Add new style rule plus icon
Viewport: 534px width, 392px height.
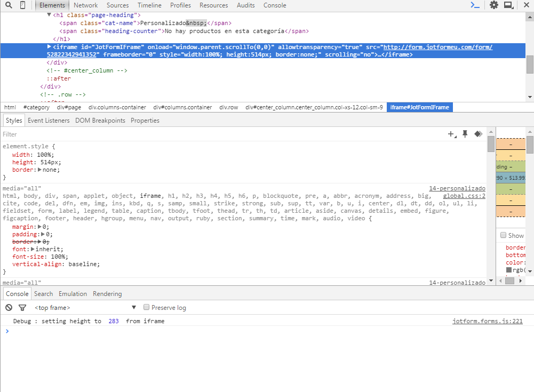451,134
